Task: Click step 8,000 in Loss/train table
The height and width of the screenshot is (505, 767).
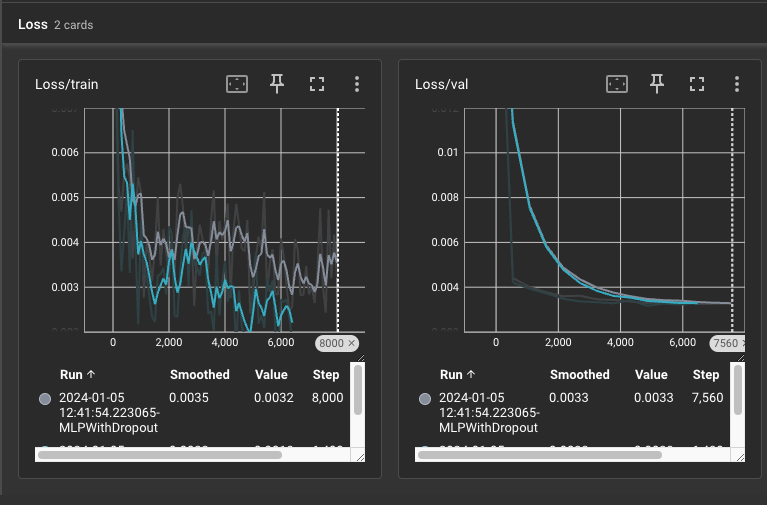Action: click(327, 397)
